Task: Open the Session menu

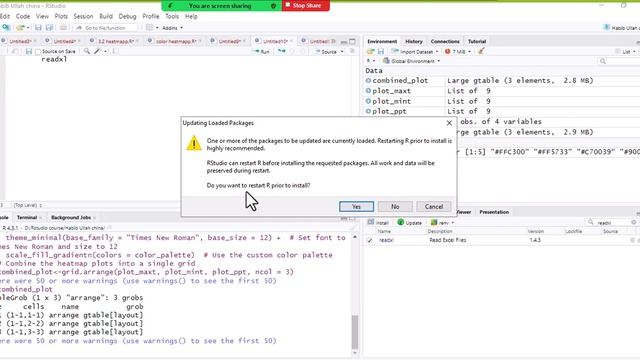Action: click(83, 16)
